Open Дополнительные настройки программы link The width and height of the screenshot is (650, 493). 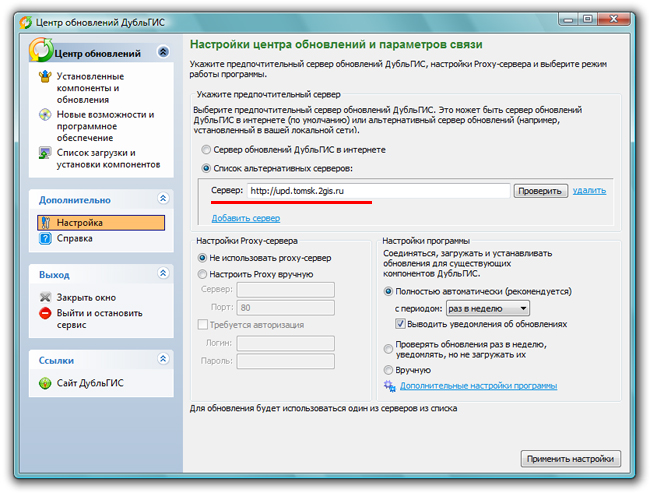pyautogui.click(x=478, y=386)
